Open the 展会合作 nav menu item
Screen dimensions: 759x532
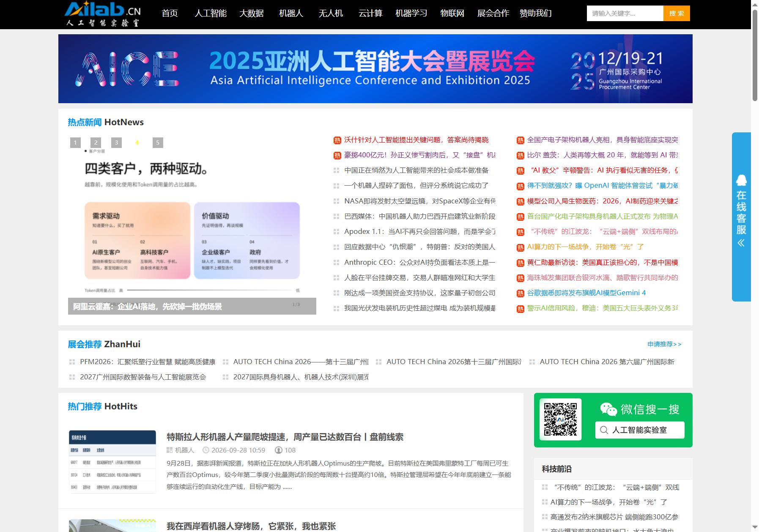[493, 14]
